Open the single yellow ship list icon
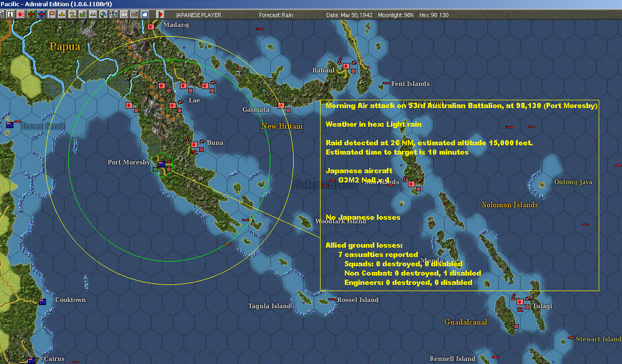 pyautogui.click(x=62, y=15)
